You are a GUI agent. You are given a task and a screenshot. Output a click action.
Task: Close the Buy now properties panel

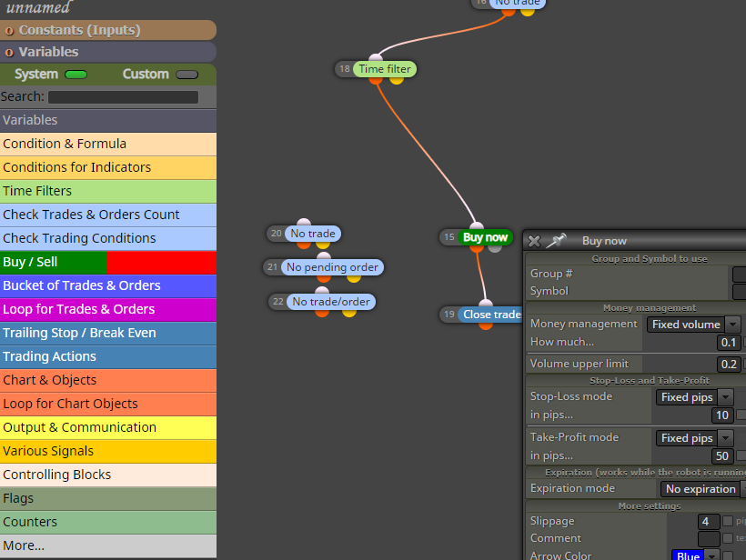[x=534, y=241]
